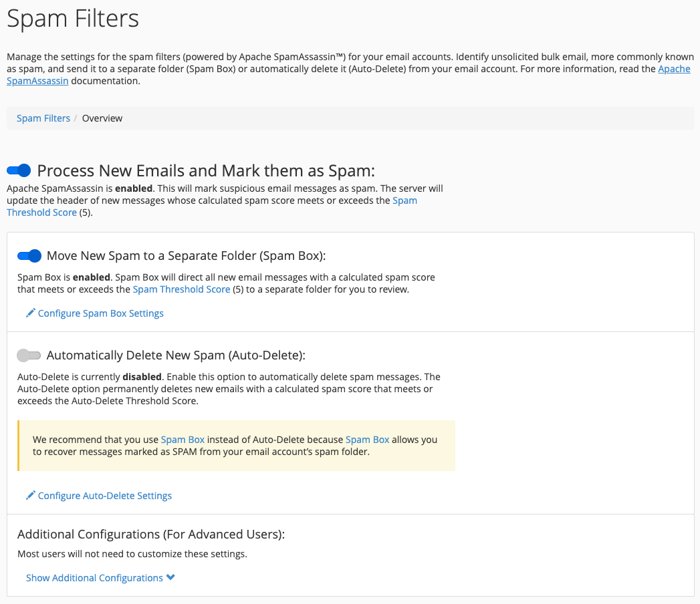Click the second Spam Box link in yellow notice
The width and height of the screenshot is (700, 604).
coord(367,440)
